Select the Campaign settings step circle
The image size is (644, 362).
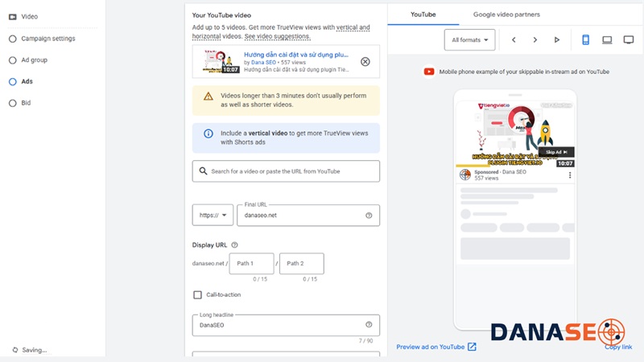click(13, 39)
